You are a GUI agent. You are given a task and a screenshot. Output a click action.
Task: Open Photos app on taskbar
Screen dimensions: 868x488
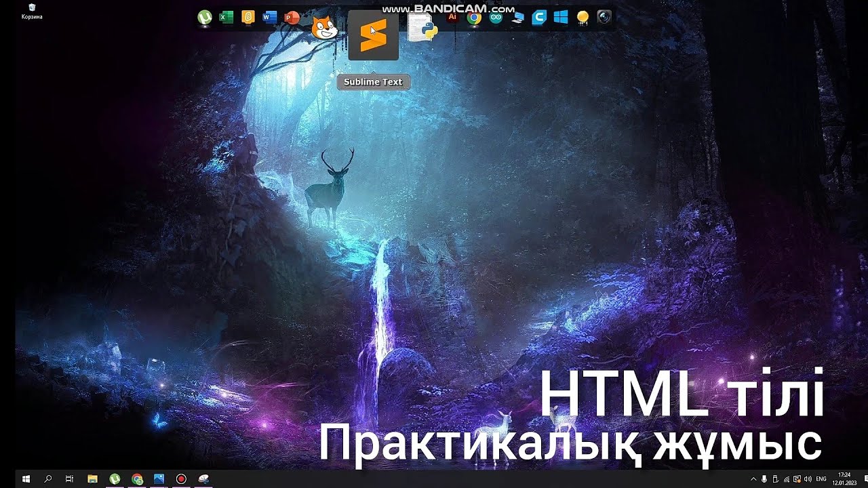click(159, 479)
